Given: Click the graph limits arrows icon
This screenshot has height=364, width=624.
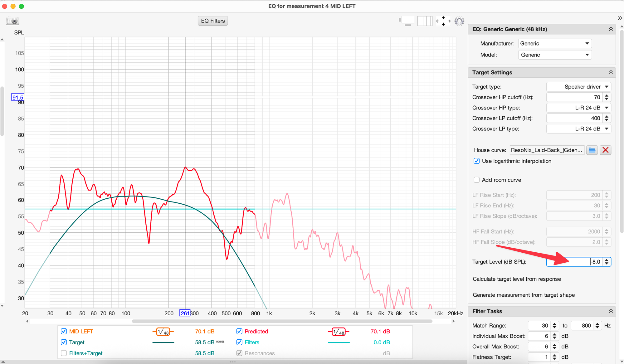Looking at the screenshot, I should (443, 21).
